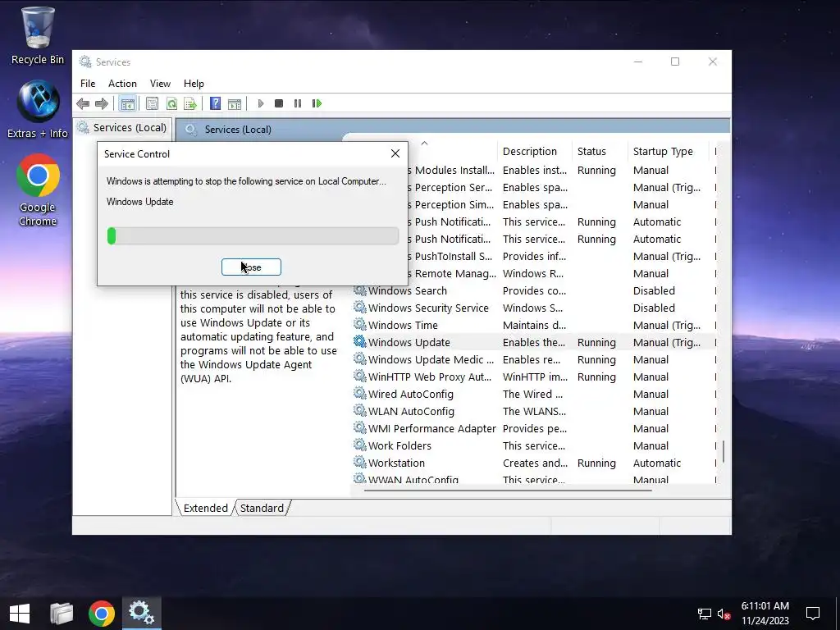840x630 pixels.
Task: Open Help via the blue question-mark icon
Action: click(216, 103)
